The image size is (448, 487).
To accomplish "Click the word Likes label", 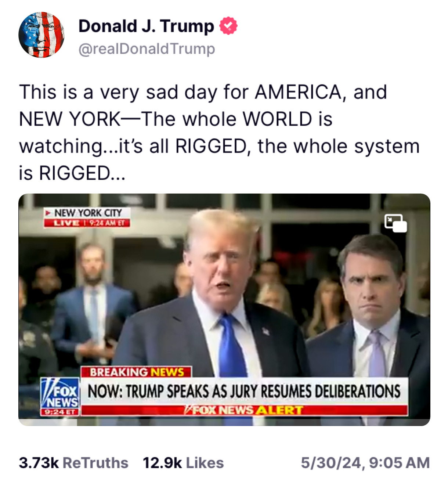I will coord(205,463).
